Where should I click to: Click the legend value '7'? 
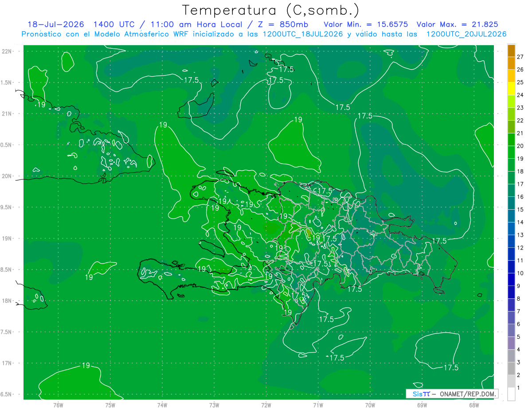tap(519, 311)
